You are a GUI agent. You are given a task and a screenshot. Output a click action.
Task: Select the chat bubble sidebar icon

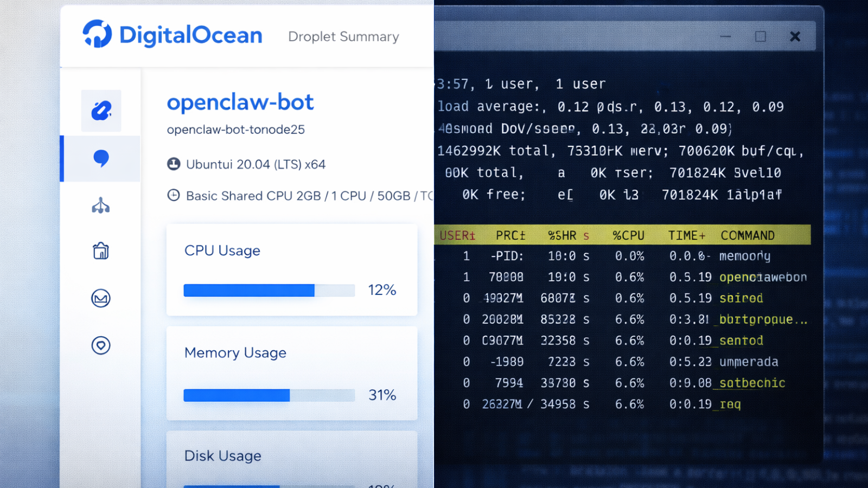coord(101,158)
